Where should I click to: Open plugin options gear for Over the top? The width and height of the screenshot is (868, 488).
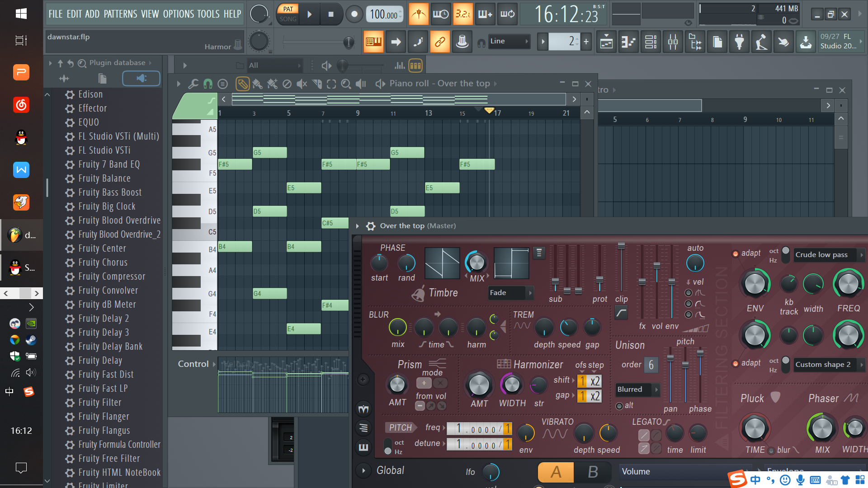click(x=371, y=226)
